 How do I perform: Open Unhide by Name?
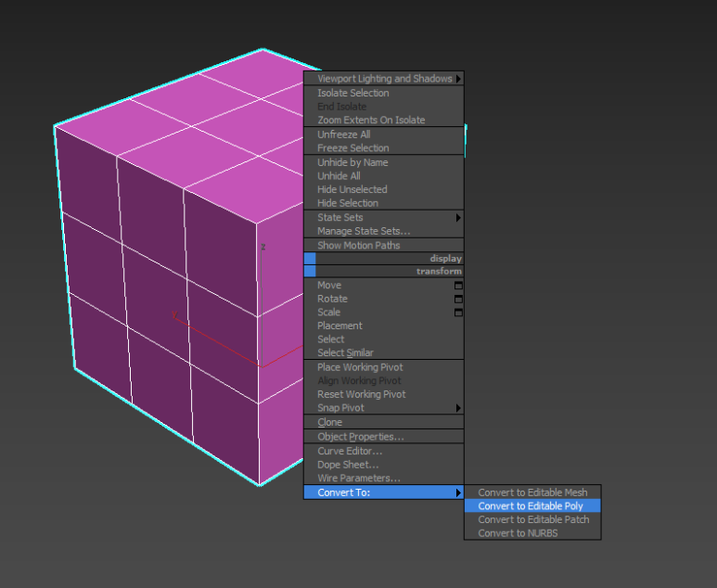(x=384, y=162)
